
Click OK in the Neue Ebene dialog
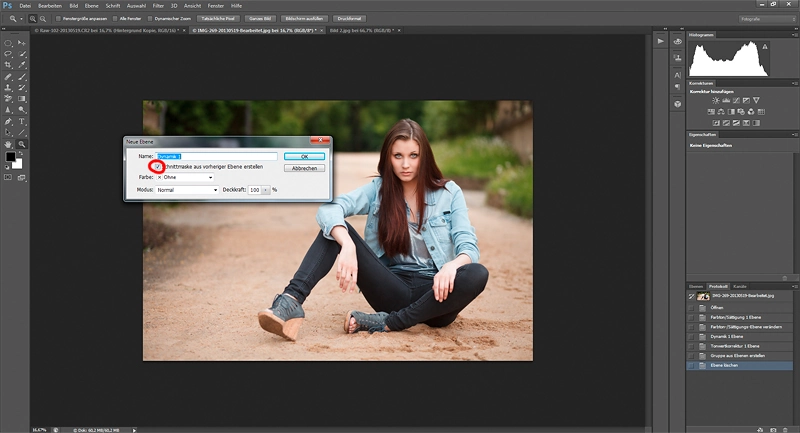[304, 157]
